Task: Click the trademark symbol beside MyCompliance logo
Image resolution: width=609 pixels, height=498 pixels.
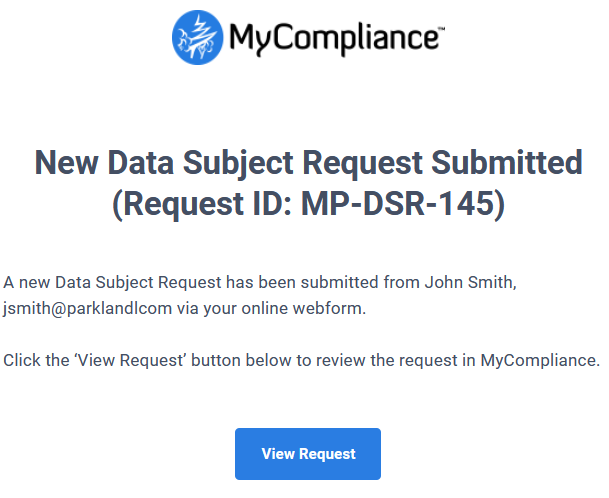Action: click(x=442, y=28)
